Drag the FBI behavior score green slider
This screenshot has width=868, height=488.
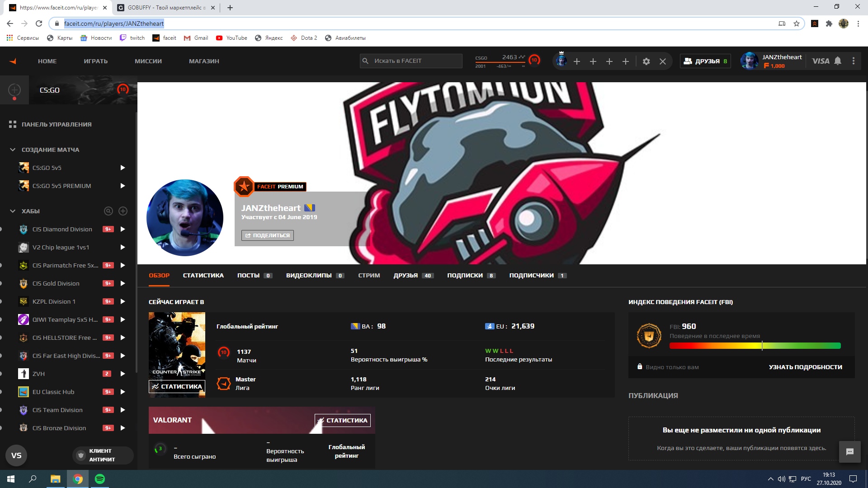pyautogui.click(x=763, y=346)
